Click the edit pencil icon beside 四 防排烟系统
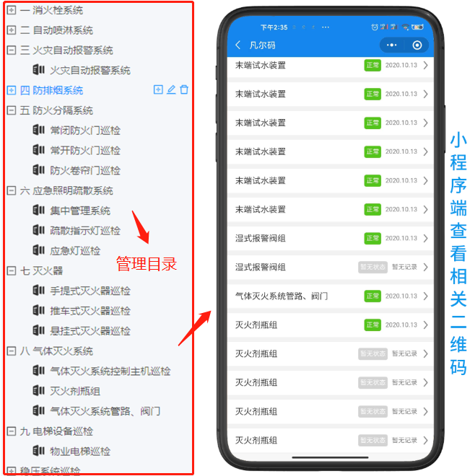 pos(171,89)
